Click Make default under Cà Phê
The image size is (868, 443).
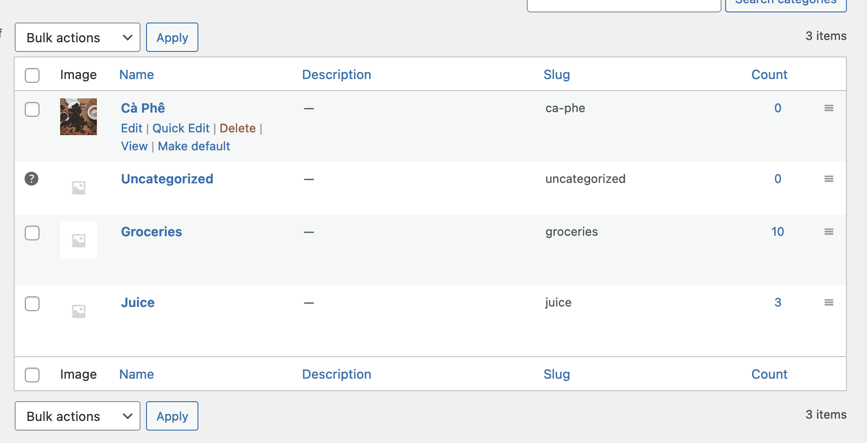coord(194,146)
